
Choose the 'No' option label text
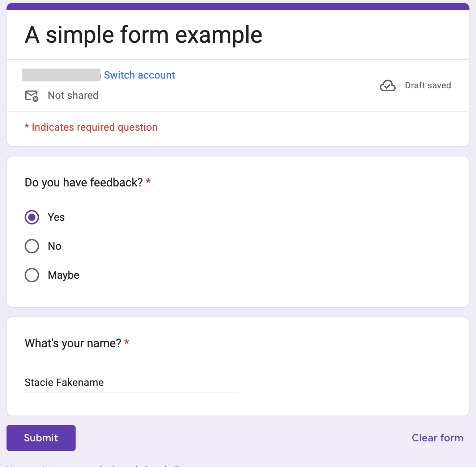[x=55, y=246]
